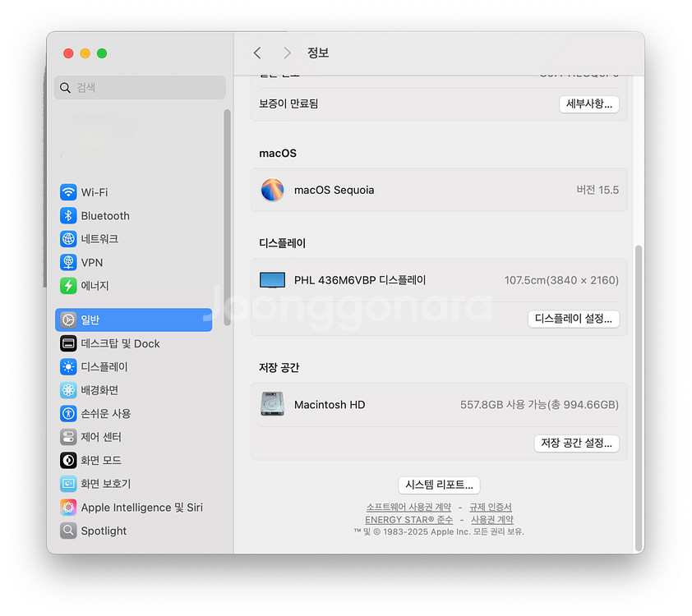
Task: Select the 일반 gear icon
Action: tap(68, 319)
